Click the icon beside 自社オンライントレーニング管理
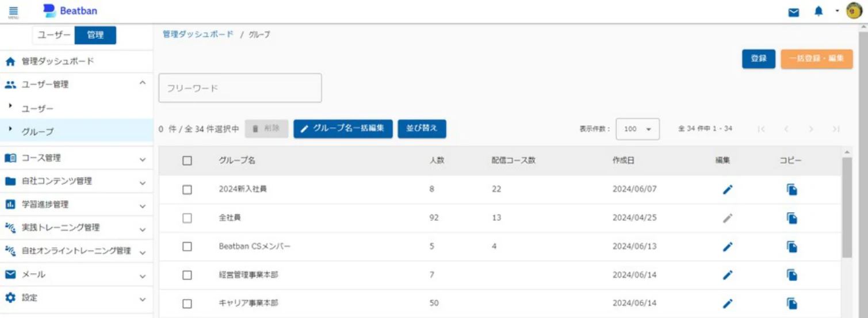Screen dimensions: 868x318 click(x=10, y=251)
